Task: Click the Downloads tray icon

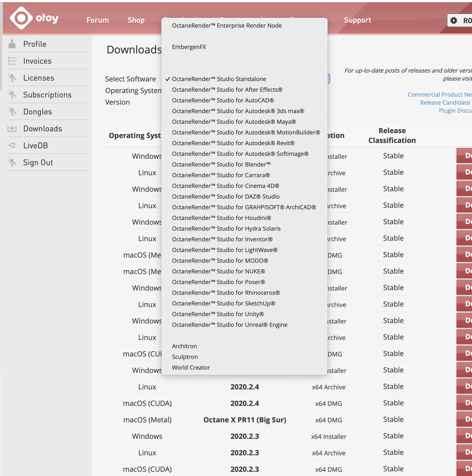Action: tap(12, 129)
